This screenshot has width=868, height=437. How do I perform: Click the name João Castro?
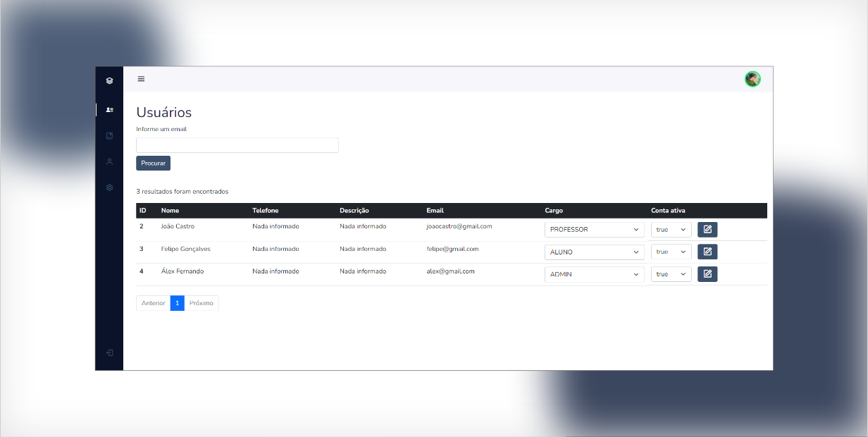tap(178, 226)
